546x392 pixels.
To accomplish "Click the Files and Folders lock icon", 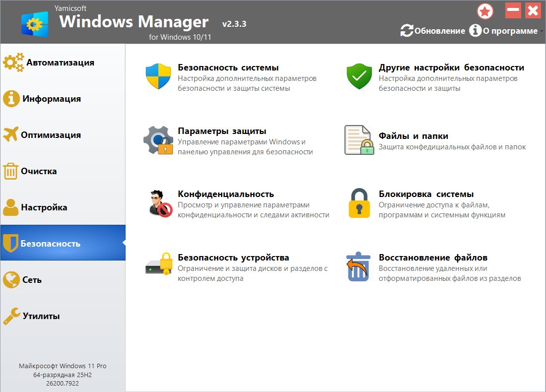I will coord(359,140).
